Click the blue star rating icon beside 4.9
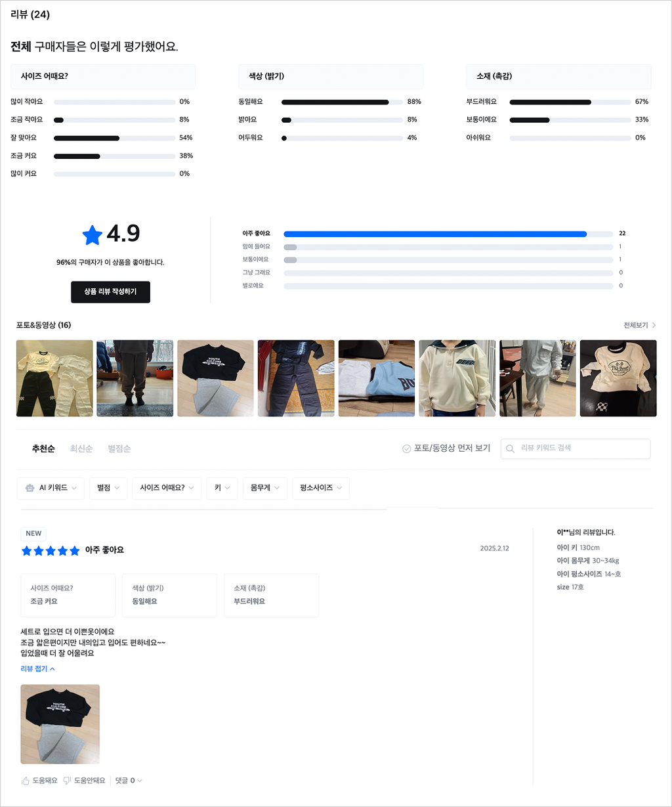Screen dimensions: 672x807 [92, 234]
